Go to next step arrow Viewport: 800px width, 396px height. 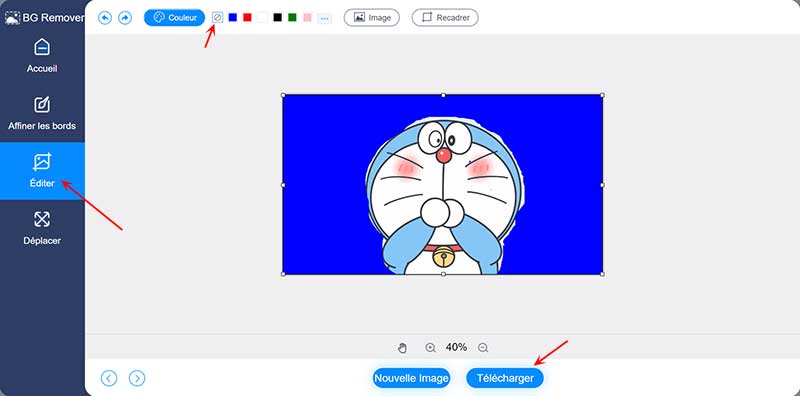[x=137, y=378]
